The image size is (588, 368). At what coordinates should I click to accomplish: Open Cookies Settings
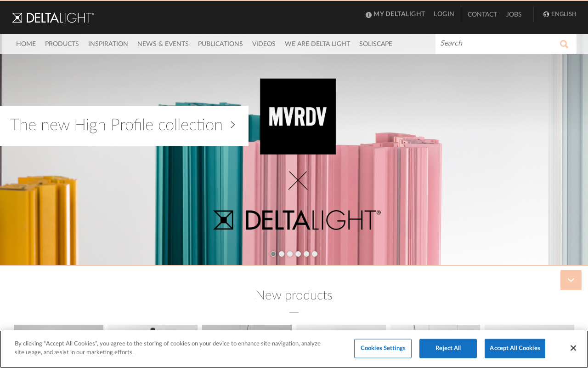pos(383,348)
